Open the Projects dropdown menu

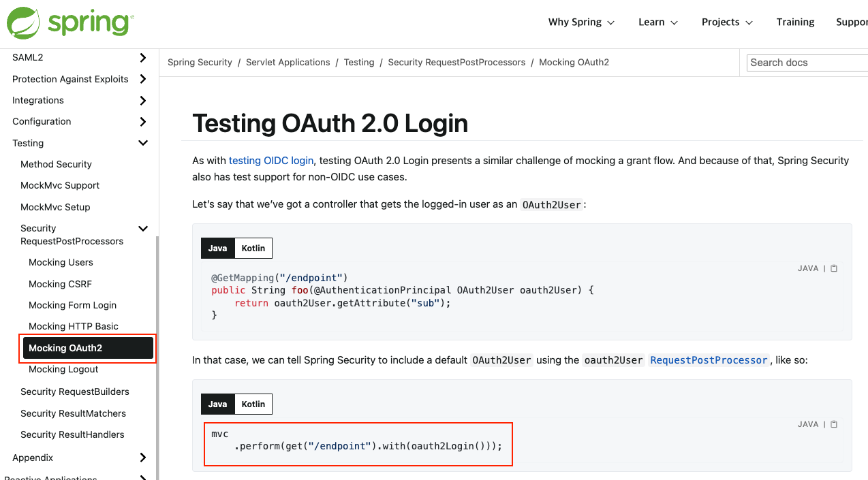(727, 22)
